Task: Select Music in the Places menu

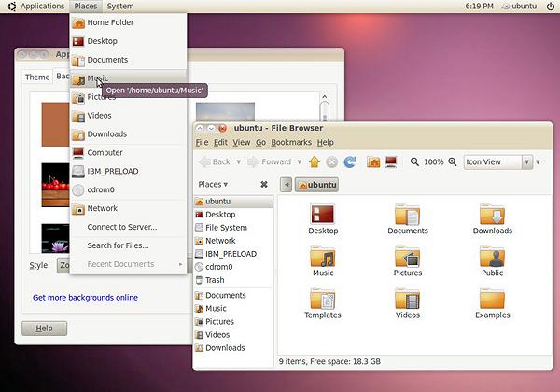Action: pyautogui.click(x=128, y=78)
